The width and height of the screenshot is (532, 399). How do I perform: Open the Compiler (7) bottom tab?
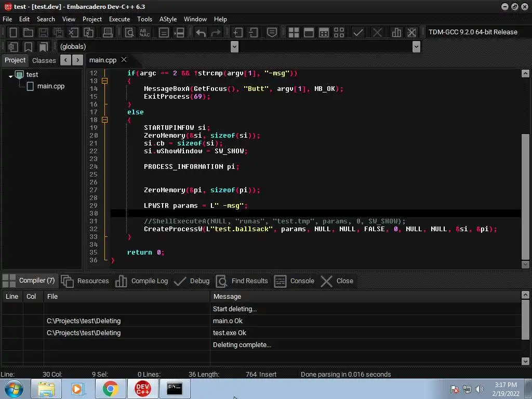tap(29, 281)
